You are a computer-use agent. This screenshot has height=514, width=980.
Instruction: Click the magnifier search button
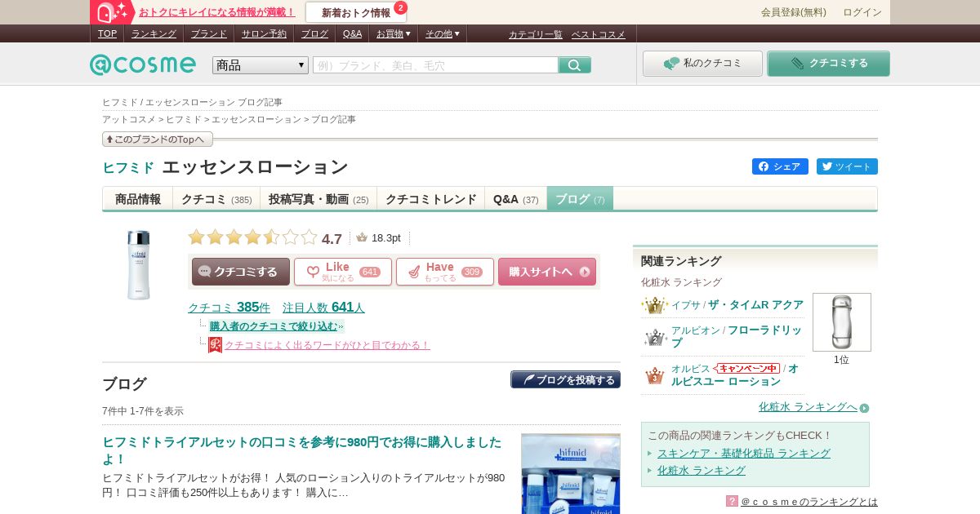point(575,65)
